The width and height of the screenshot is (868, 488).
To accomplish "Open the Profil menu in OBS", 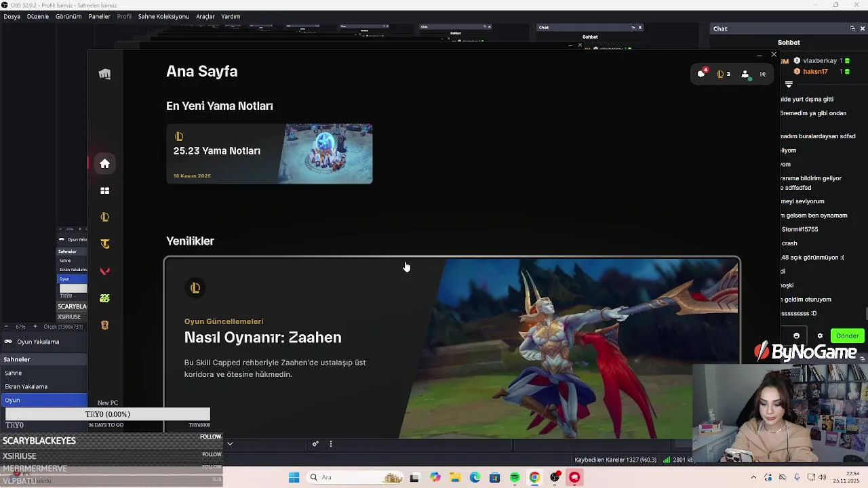I will click(x=124, y=16).
